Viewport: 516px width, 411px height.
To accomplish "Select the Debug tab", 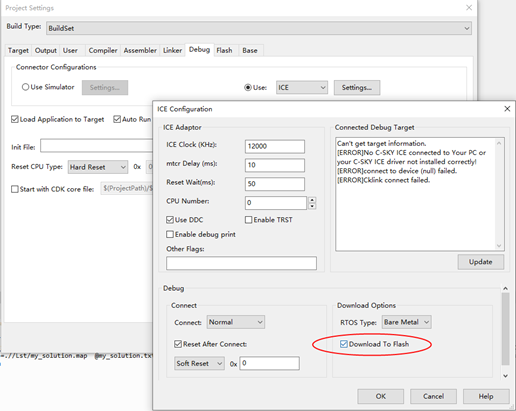I will 199,50.
